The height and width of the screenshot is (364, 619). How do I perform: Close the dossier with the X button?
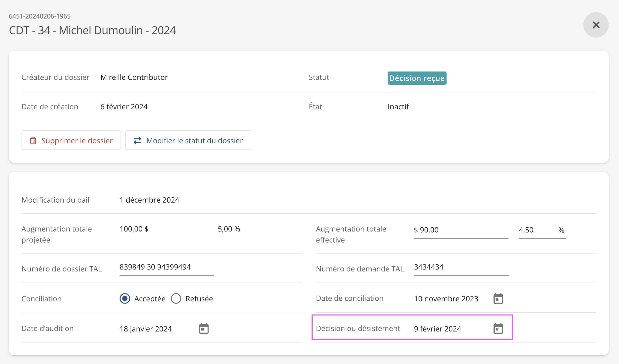coord(596,25)
